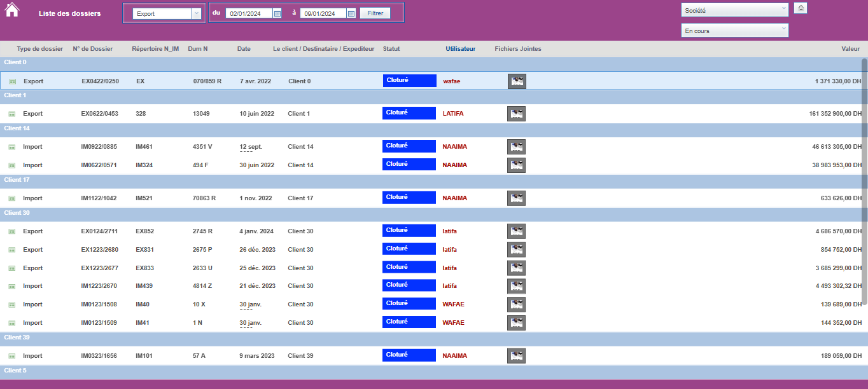
Task: Click the green row icon for dossier IM1122/1042
Action: click(11, 198)
